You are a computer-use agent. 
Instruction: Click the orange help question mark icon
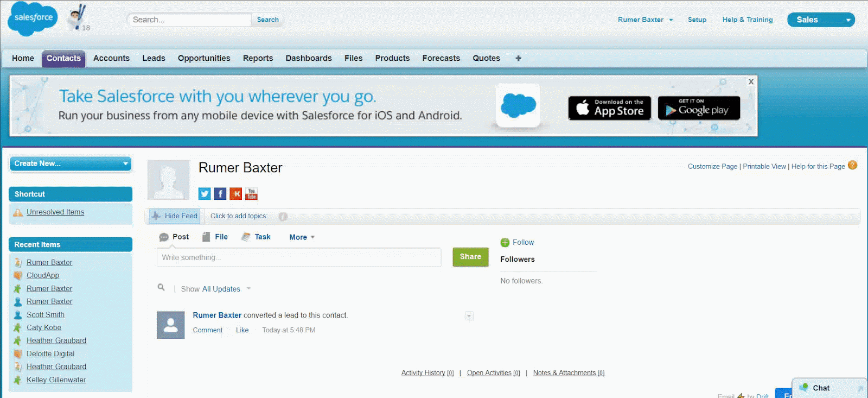click(852, 166)
